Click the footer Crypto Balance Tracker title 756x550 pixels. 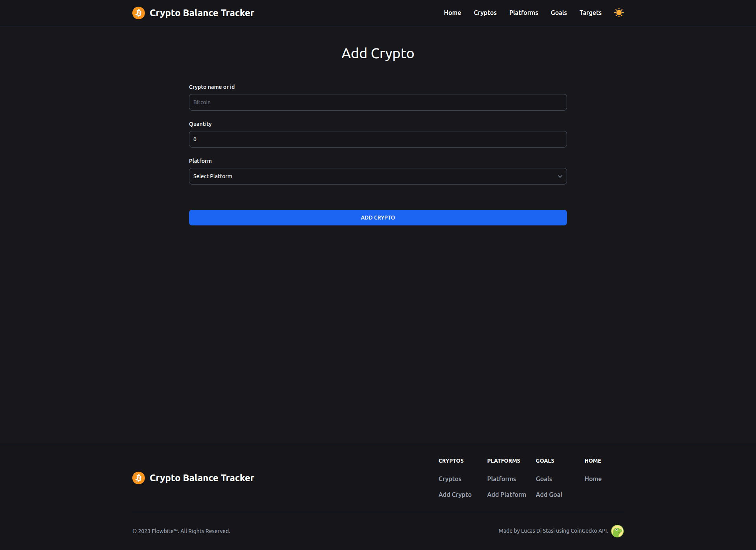[x=202, y=478]
